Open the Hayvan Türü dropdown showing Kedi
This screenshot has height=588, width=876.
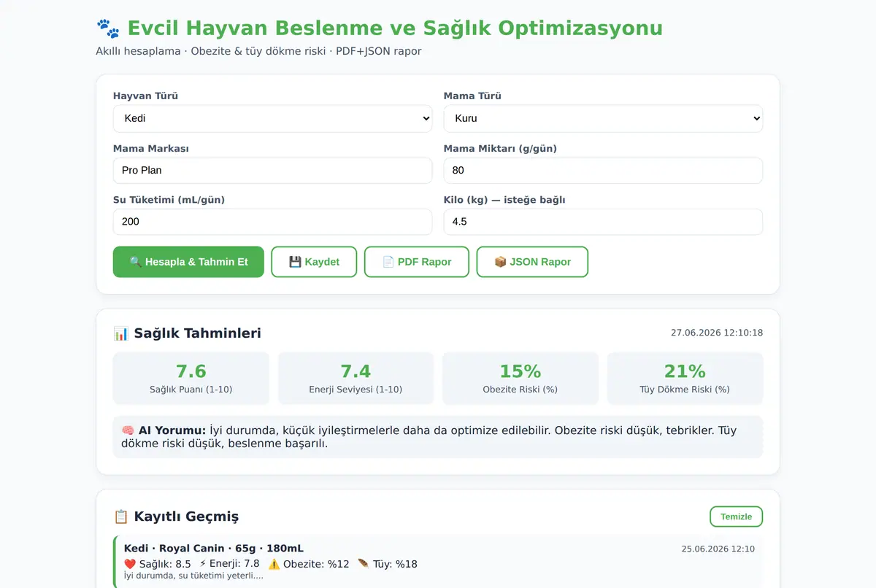[x=272, y=118]
